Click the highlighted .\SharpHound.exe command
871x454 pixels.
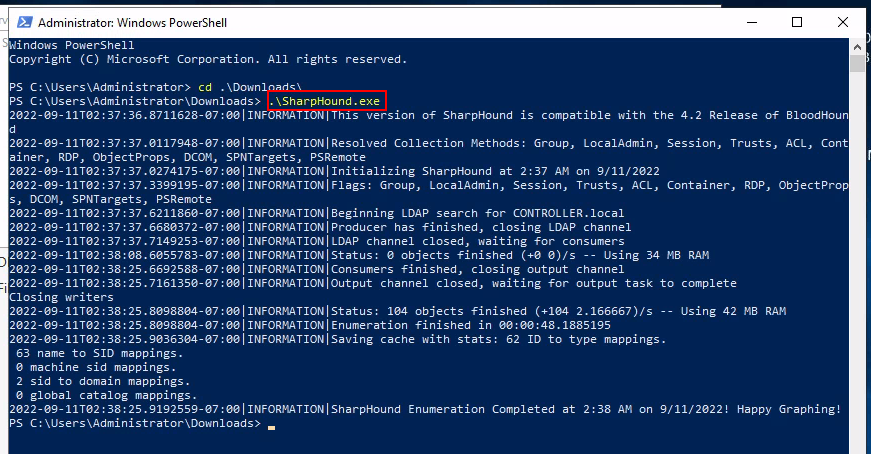[326, 101]
